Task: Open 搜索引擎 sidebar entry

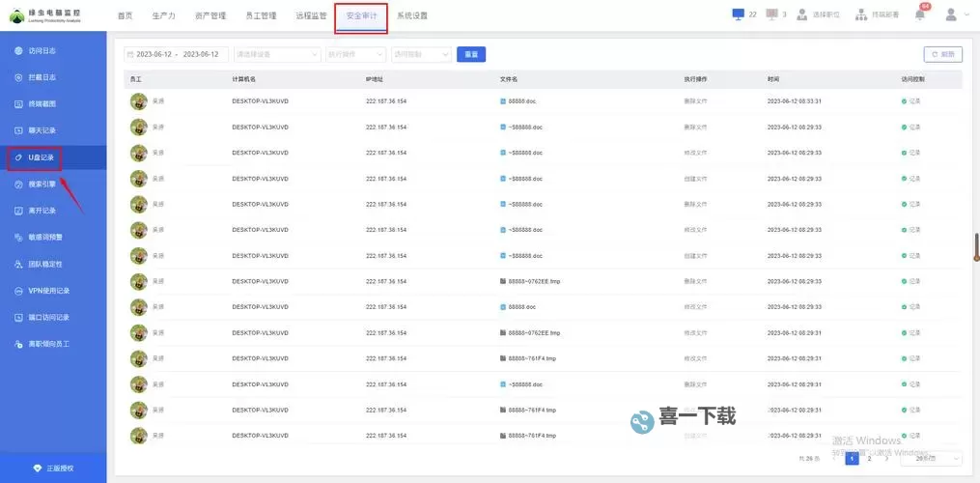Action: coord(42,184)
